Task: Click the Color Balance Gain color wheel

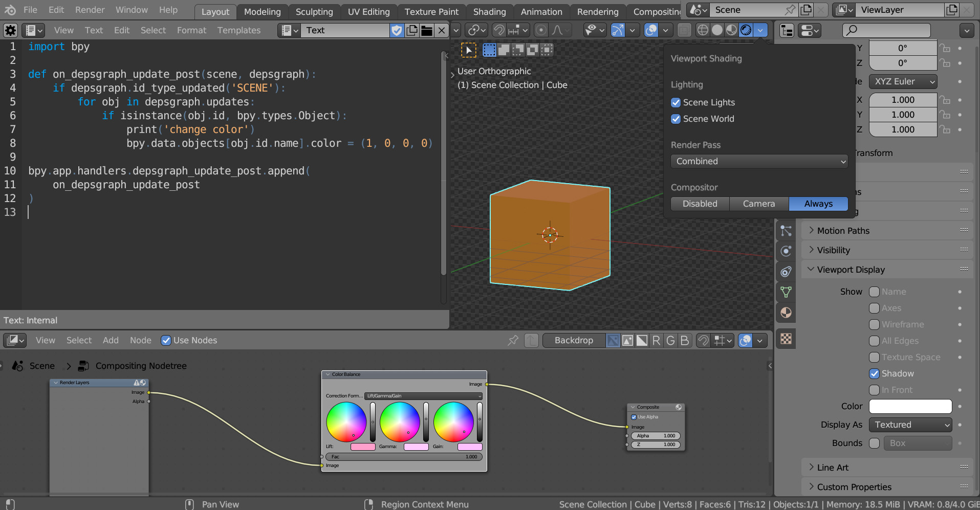Action: pyautogui.click(x=453, y=422)
